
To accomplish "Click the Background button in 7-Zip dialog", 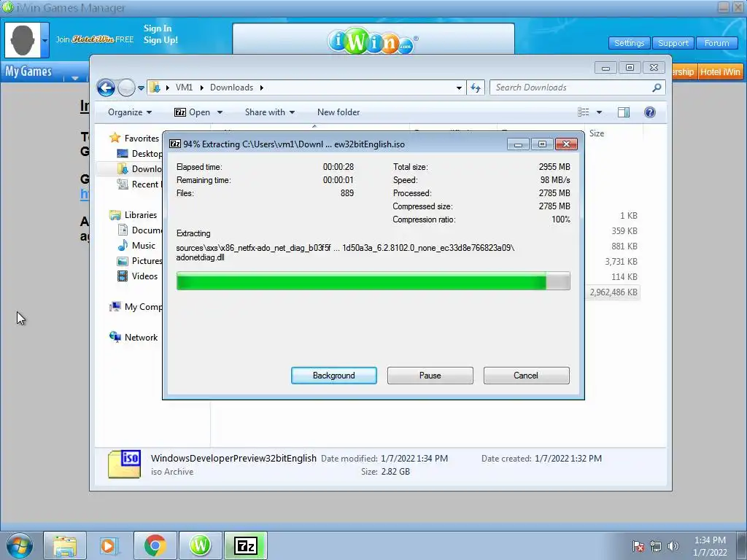I will click(333, 376).
